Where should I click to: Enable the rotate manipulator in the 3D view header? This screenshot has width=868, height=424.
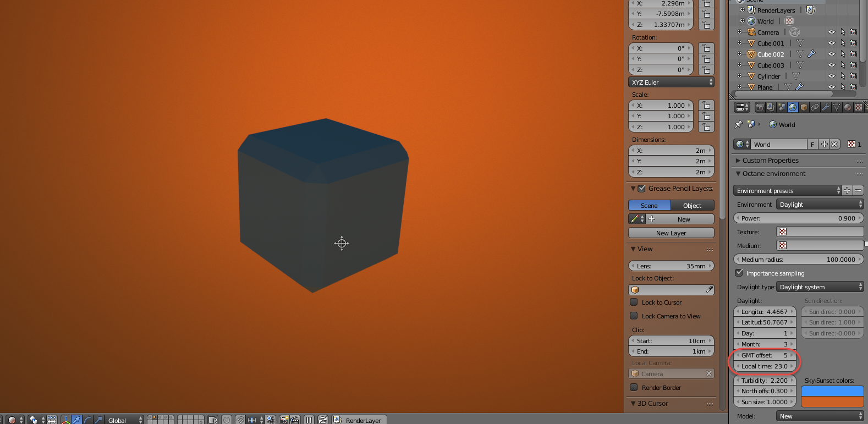tap(87, 420)
